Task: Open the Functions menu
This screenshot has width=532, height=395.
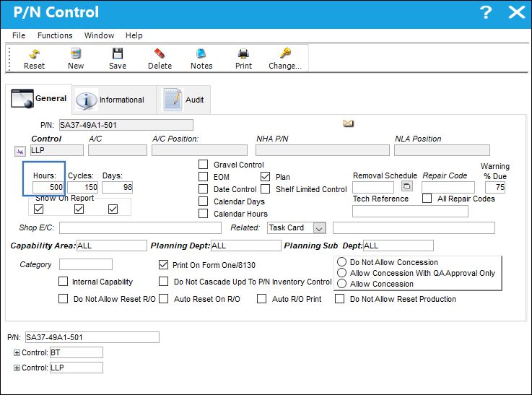Action: pos(55,35)
